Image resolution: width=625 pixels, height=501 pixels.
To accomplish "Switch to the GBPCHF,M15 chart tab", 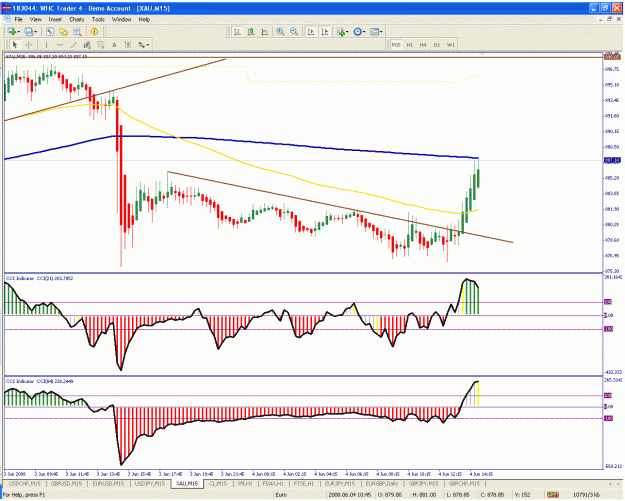I will 464,483.
